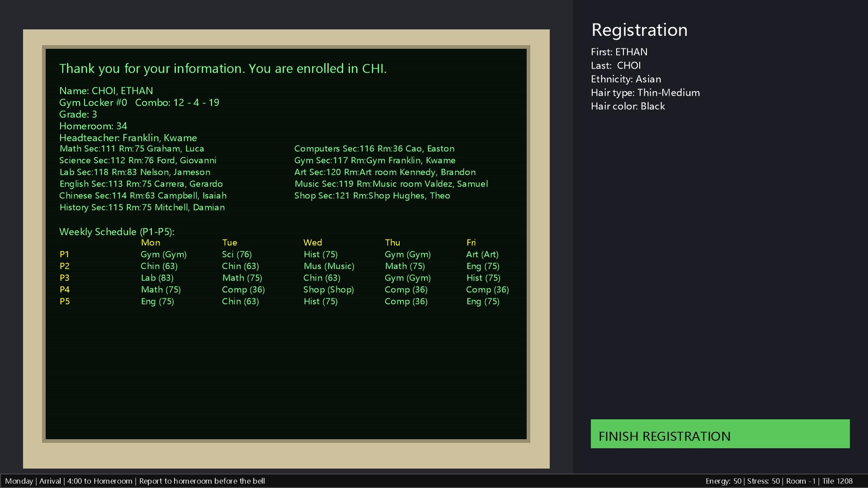The image size is (868, 488).
Task: Click the P5 row label
Action: click(x=65, y=301)
